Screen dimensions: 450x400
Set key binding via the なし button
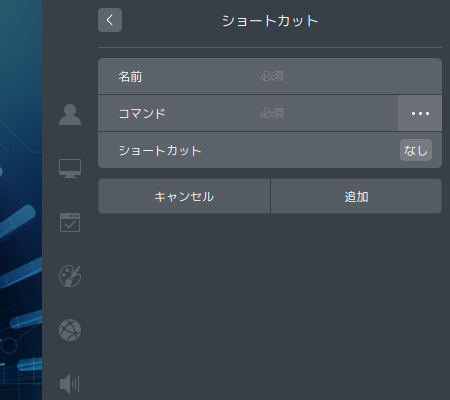[x=416, y=150]
